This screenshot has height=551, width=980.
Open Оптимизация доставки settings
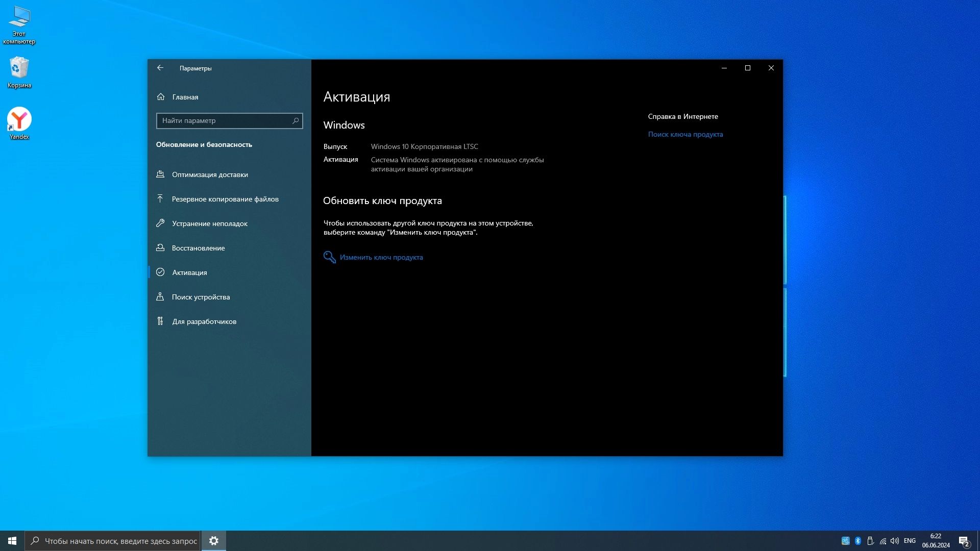point(210,174)
